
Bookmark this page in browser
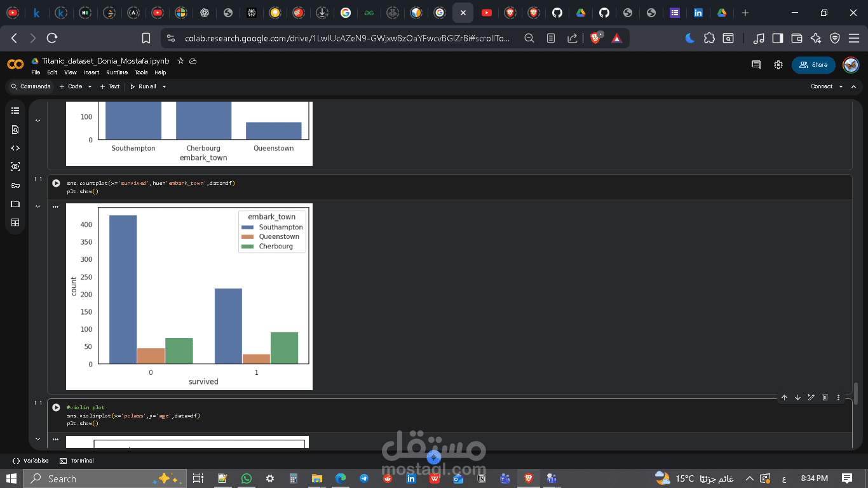[146, 38]
